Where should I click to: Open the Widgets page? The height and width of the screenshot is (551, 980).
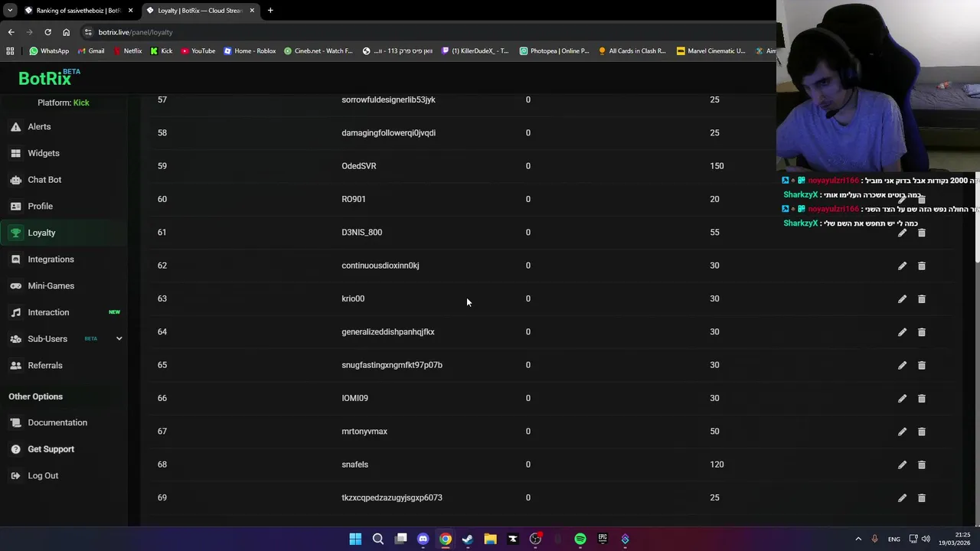pos(64,153)
